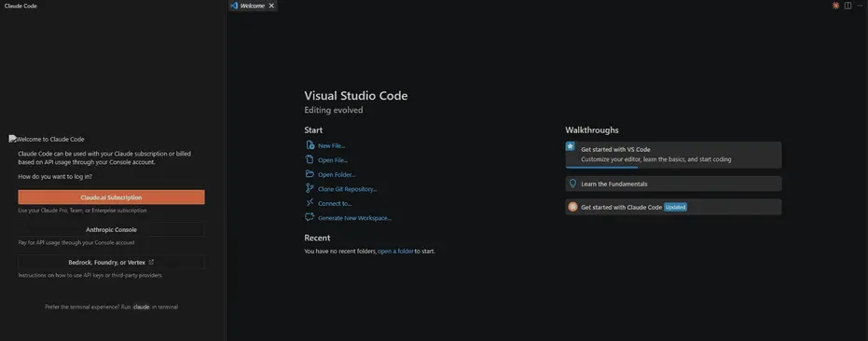Open Learn the Fundamentals walkthrough
This screenshot has height=341, width=868.
[673, 184]
